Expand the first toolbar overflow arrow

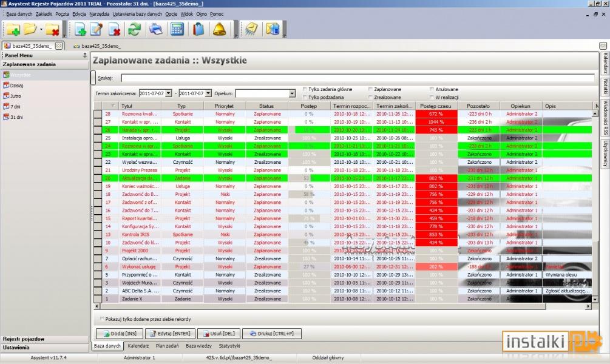click(x=64, y=36)
